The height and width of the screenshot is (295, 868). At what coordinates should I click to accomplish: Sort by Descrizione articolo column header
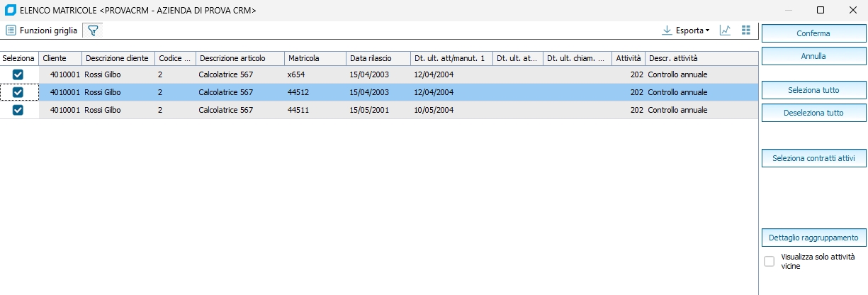click(239, 58)
